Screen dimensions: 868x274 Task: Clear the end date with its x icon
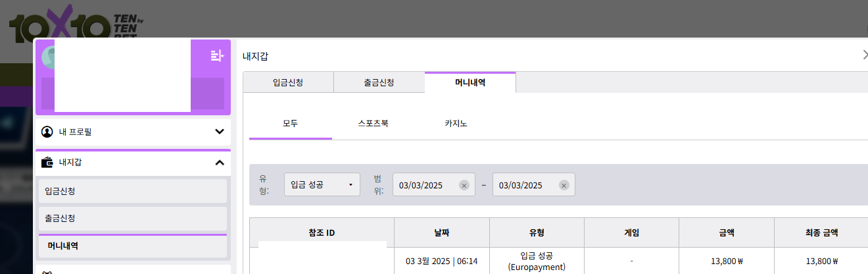click(564, 185)
